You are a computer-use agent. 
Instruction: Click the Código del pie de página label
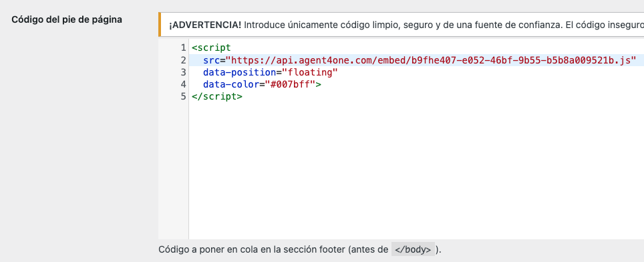point(67,19)
